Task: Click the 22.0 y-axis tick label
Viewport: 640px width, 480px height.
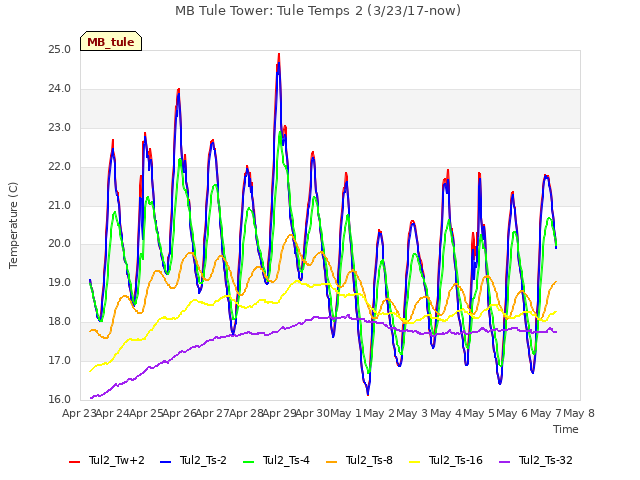Action: click(x=60, y=166)
